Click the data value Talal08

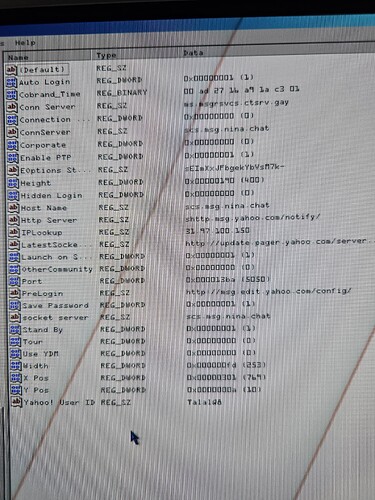point(204,402)
